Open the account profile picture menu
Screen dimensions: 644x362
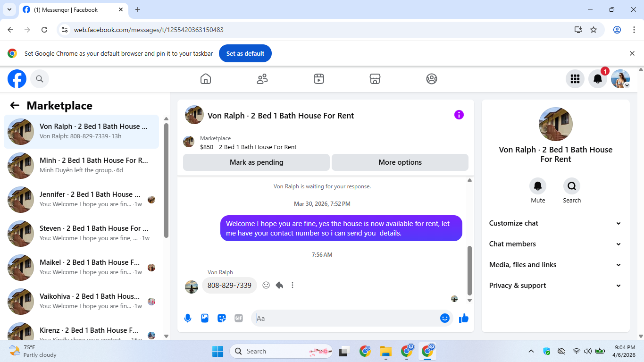pyautogui.click(x=620, y=79)
